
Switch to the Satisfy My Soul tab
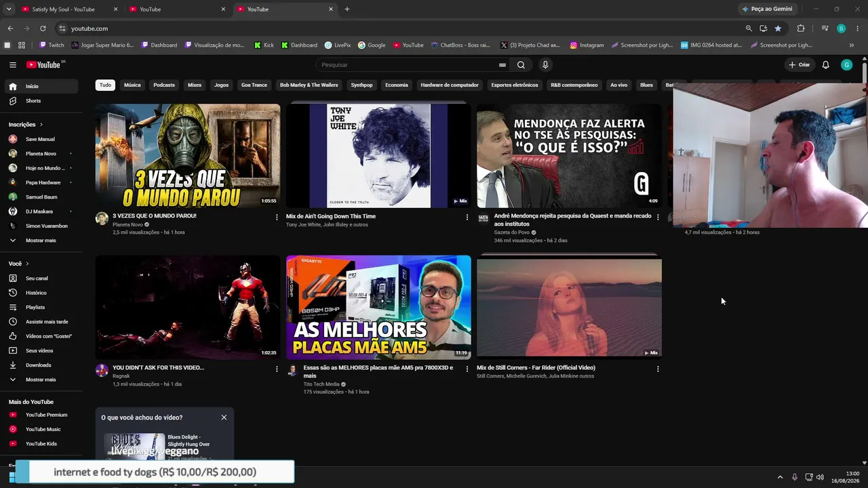tap(64, 9)
